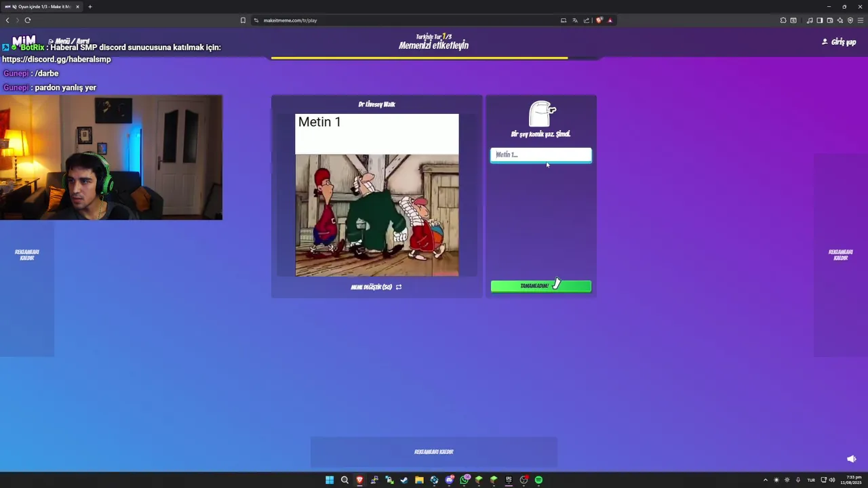
Task: Open a new browser tab
Action: (x=90, y=7)
